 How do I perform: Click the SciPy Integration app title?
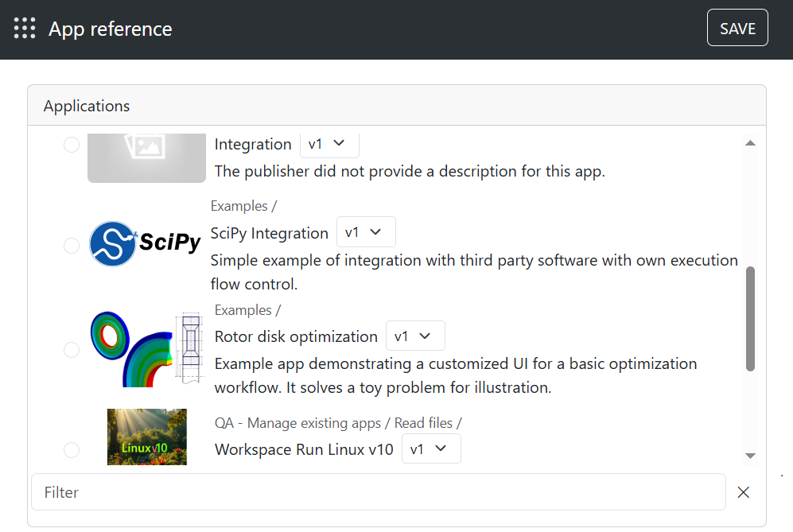click(269, 233)
